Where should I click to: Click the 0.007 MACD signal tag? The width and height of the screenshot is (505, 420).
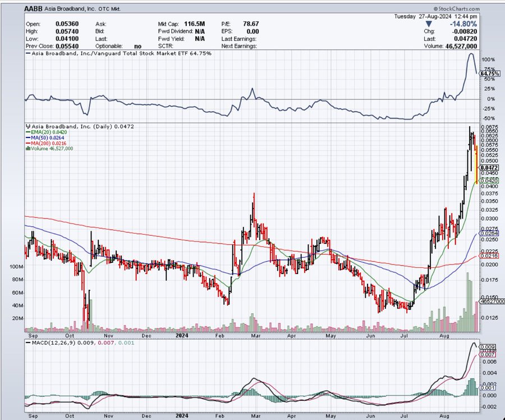488,354
